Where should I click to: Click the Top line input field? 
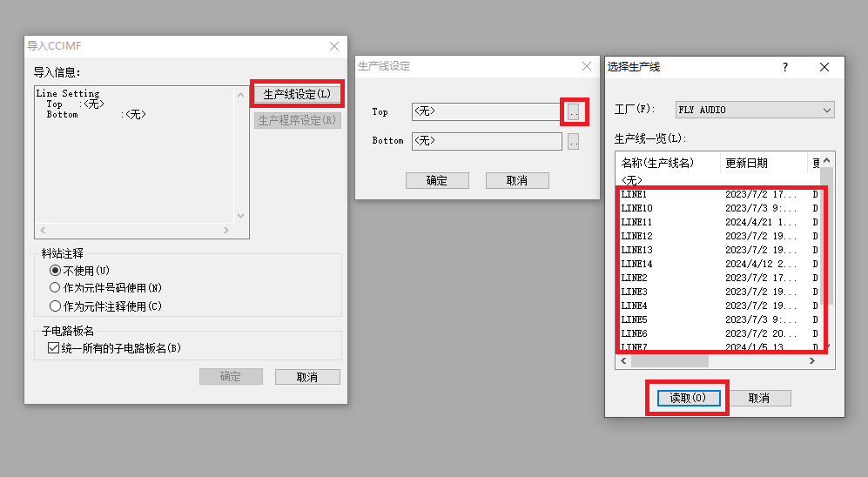(x=486, y=111)
